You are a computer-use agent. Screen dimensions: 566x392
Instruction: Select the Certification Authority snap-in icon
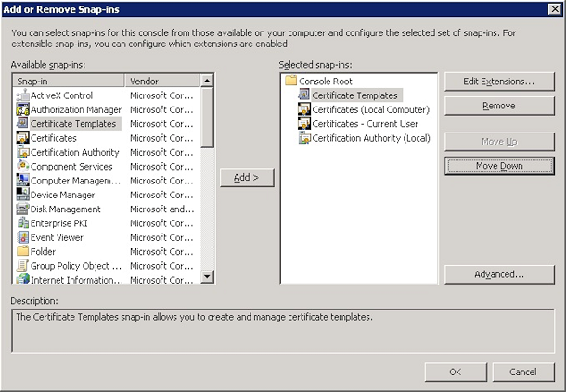(22, 152)
